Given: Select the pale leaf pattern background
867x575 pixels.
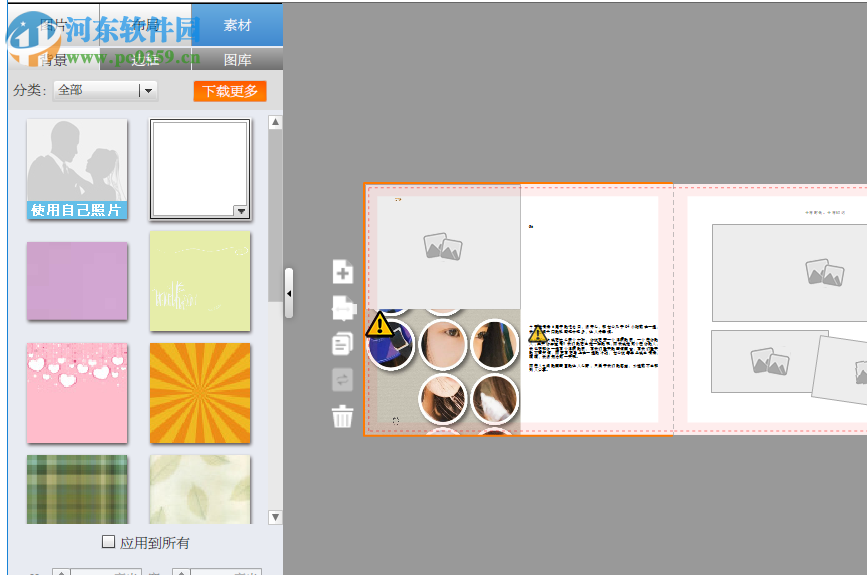Looking at the screenshot, I should coord(200,489).
